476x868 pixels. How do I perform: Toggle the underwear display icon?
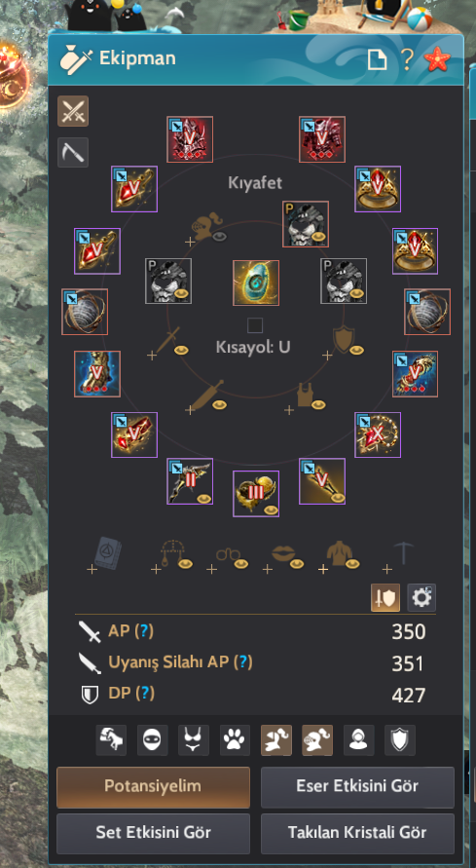point(194,740)
